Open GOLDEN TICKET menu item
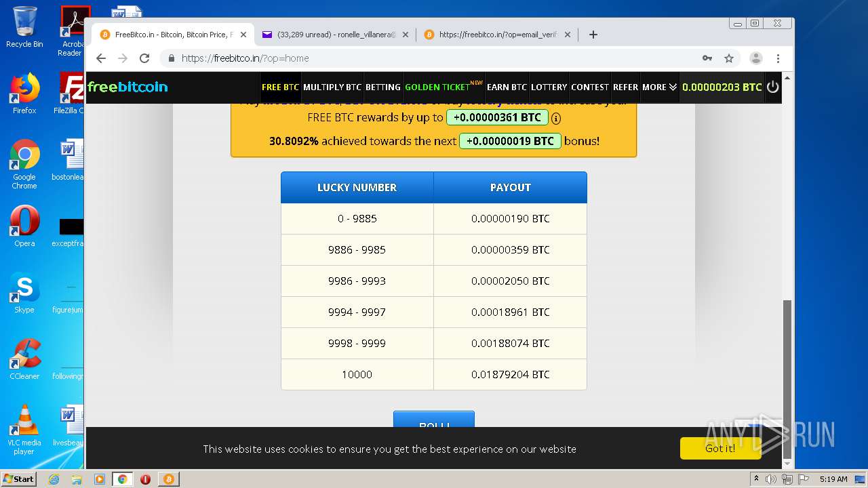The height and width of the screenshot is (488, 868). pos(443,87)
